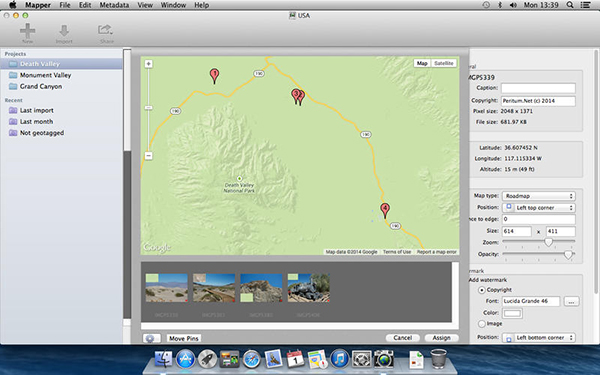The image size is (600, 375).
Task: Zoom in with the map plus button
Action: pyautogui.click(x=148, y=64)
